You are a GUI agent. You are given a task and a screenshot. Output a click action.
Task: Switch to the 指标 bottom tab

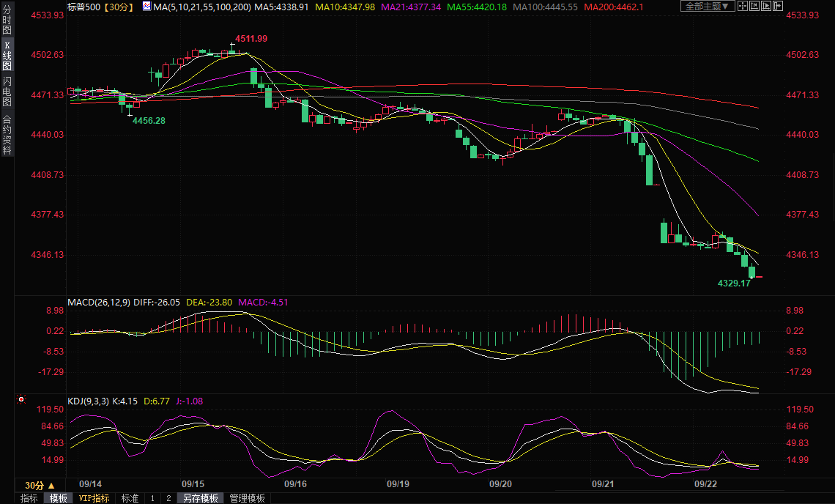point(29,498)
